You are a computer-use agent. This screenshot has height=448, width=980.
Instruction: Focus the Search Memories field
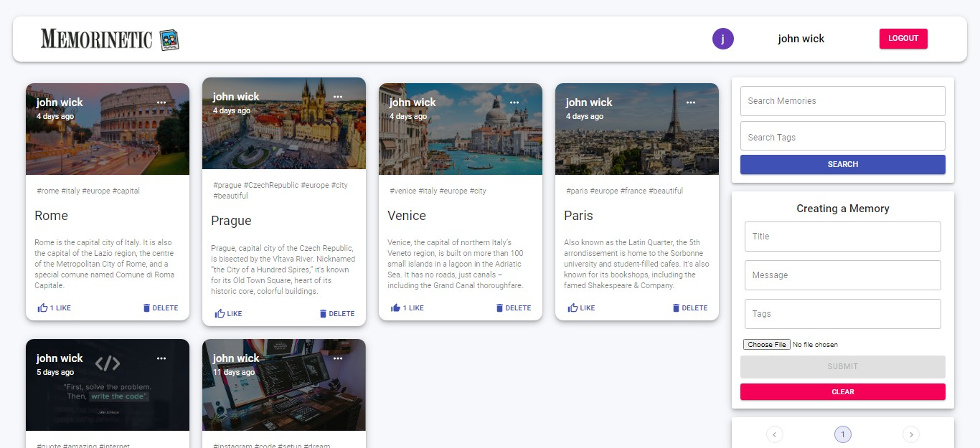843,101
